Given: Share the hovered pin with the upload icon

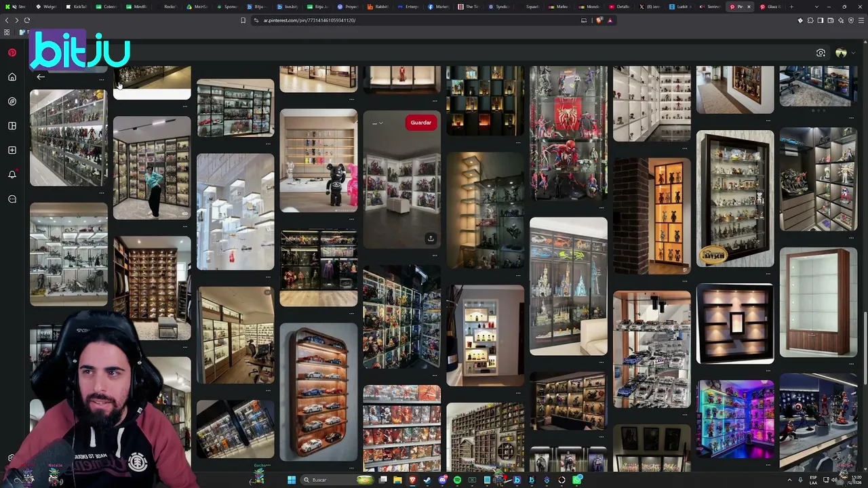Looking at the screenshot, I should point(431,239).
